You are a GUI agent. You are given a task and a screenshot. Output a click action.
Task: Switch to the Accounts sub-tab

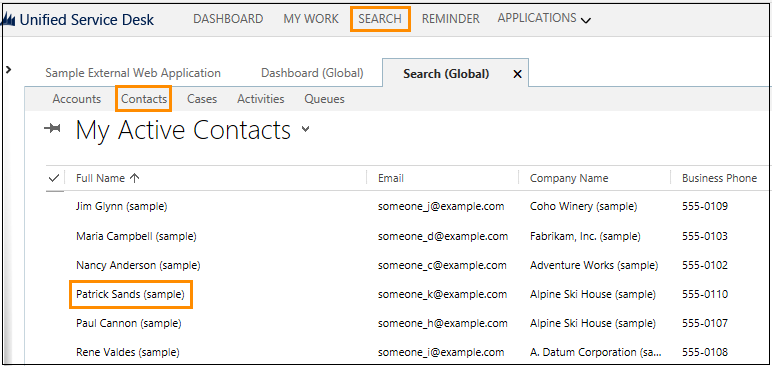click(x=76, y=99)
